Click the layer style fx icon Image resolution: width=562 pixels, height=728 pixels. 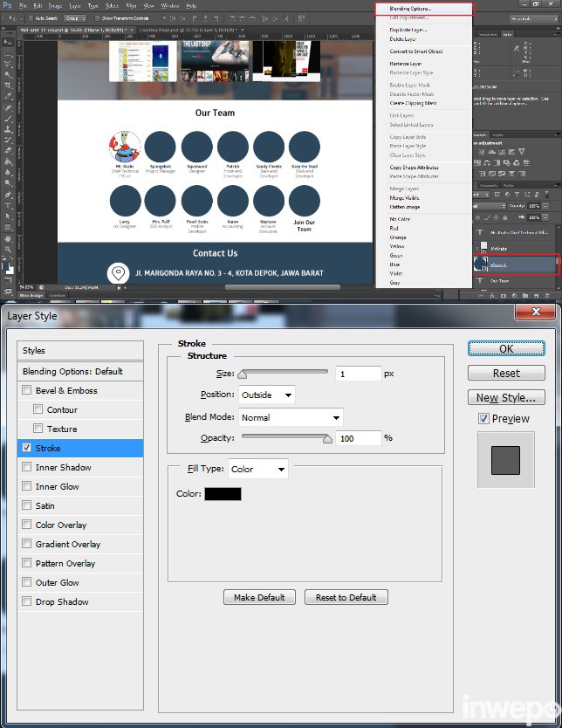coord(493,295)
